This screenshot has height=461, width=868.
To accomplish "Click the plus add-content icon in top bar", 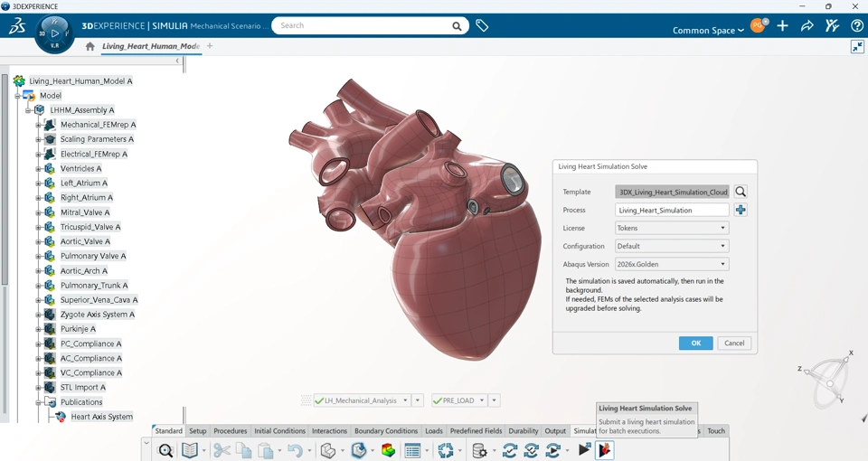I will [x=783, y=25].
